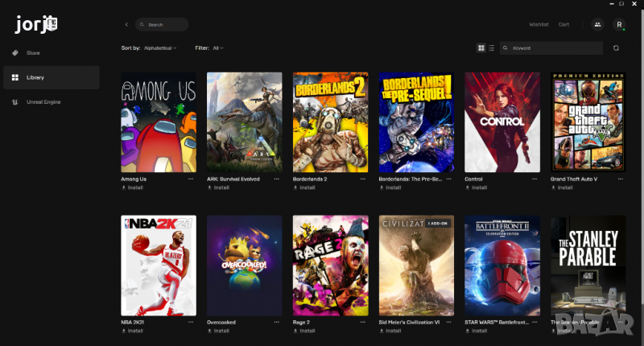Open Pre-Sequel more options menu
The height and width of the screenshot is (346, 644).
(448, 179)
